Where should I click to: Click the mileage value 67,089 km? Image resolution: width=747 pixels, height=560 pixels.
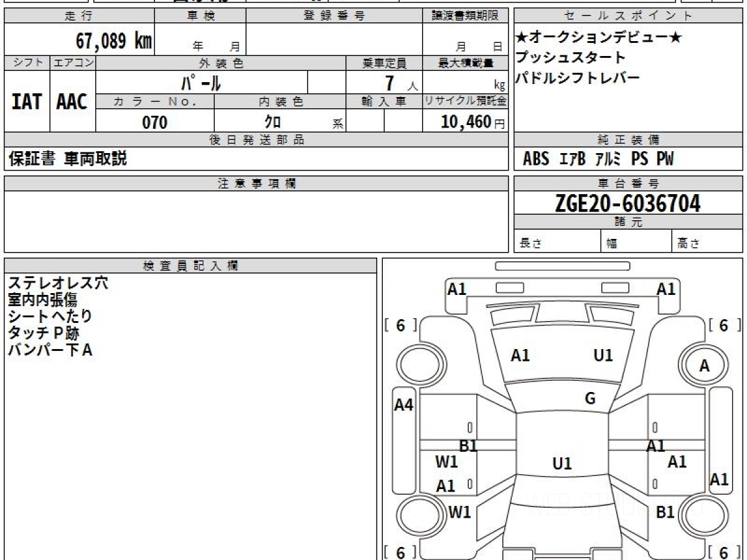[x=114, y=41]
